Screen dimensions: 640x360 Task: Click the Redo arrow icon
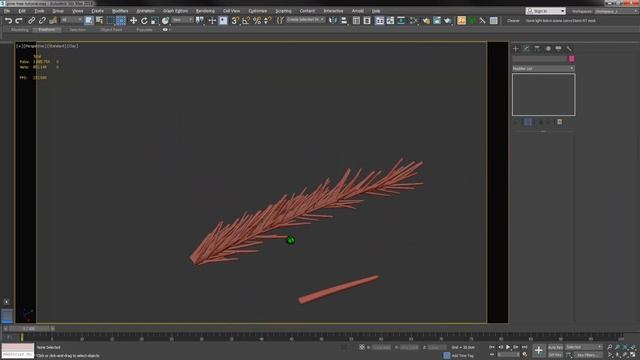[19, 20]
